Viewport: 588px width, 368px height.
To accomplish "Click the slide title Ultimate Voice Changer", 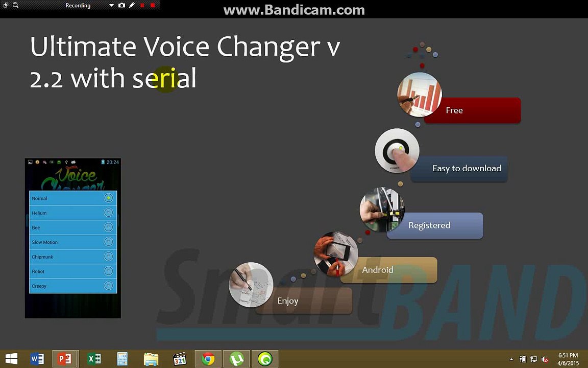I will (x=185, y=62).
